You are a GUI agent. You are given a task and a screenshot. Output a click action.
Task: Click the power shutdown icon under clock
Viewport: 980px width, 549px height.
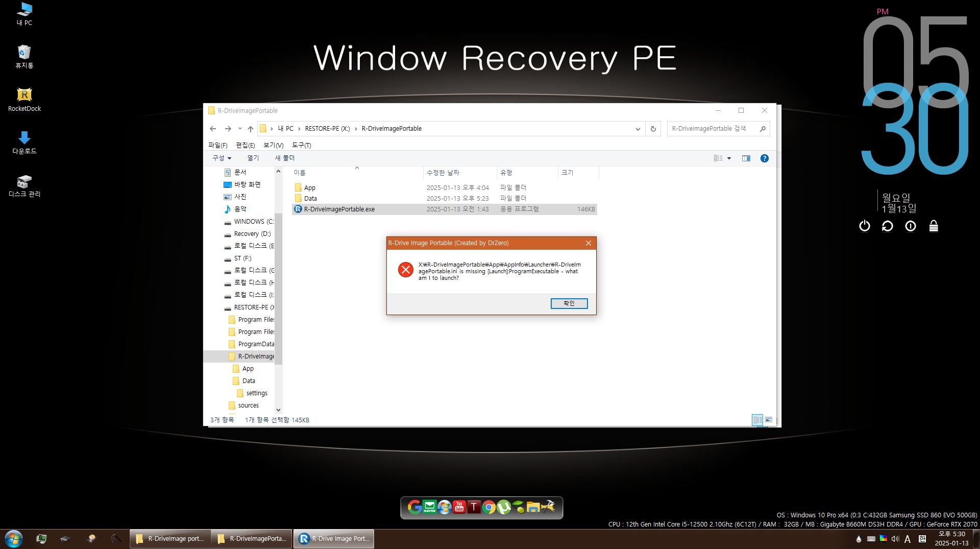pyautogui.click(x=865, y=226)
